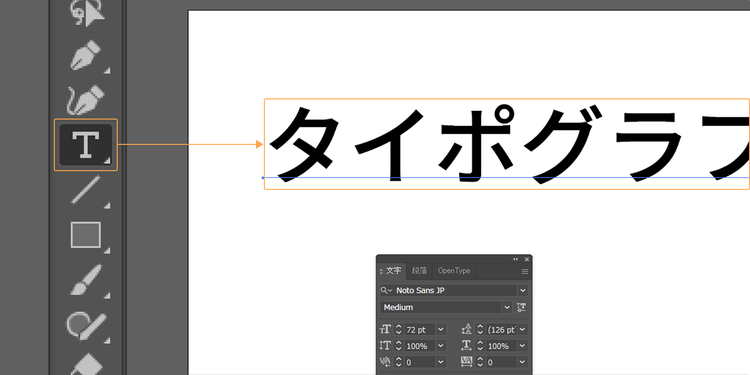This screenshot has height=375, width=750.
Task: Increase vertical scale with the up stepper arrow
Action: [x=399, y=343]
